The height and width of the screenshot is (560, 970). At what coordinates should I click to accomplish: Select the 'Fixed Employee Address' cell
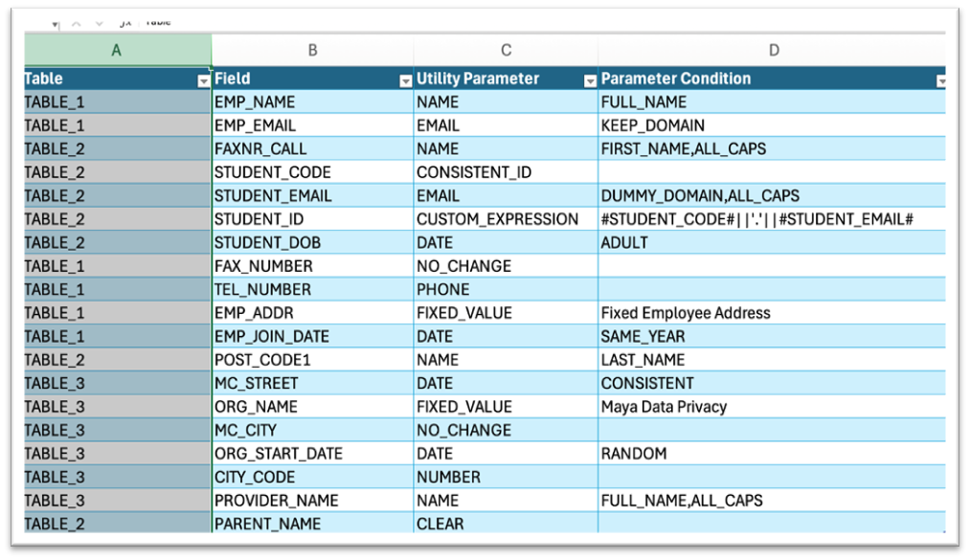tap(685, 313)
